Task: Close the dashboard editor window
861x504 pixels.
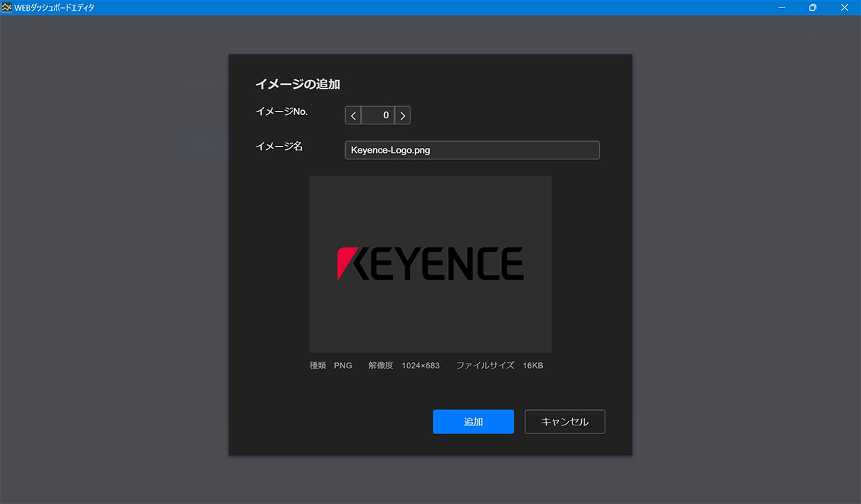Action: (x=845, y=7)
